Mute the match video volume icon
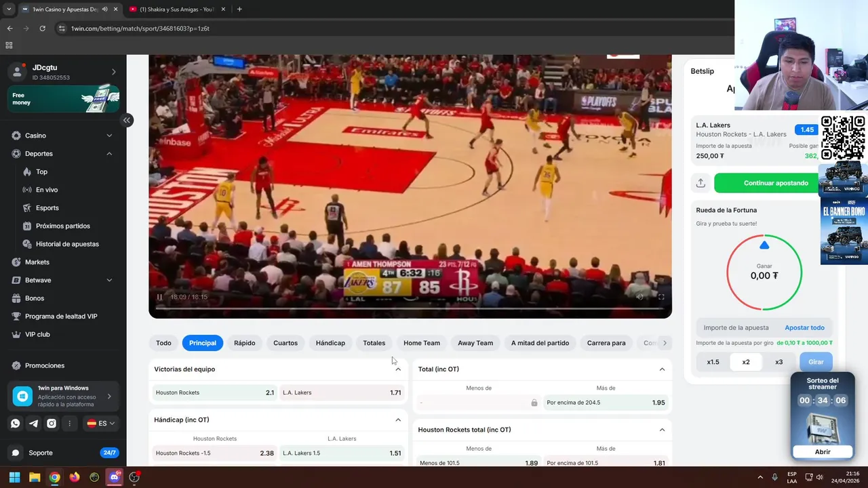This screenshot has height=488, width=868. tap(639, 297)
